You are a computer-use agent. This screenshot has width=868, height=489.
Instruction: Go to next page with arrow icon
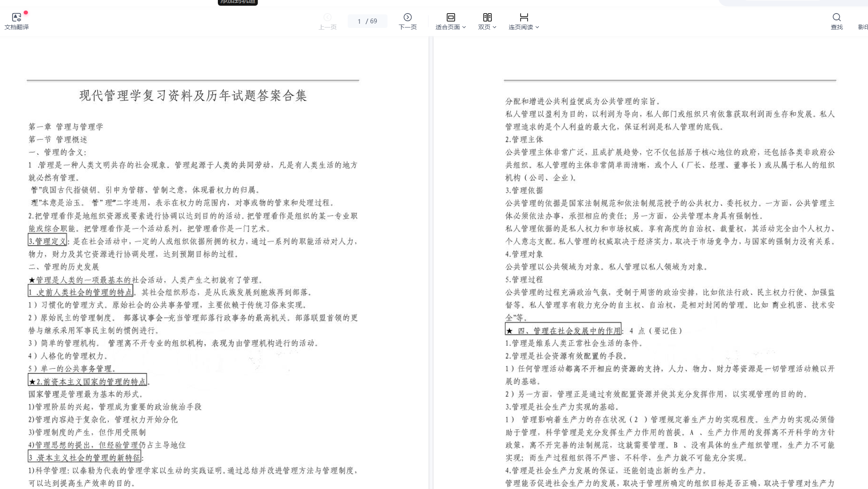coord(407,17)
